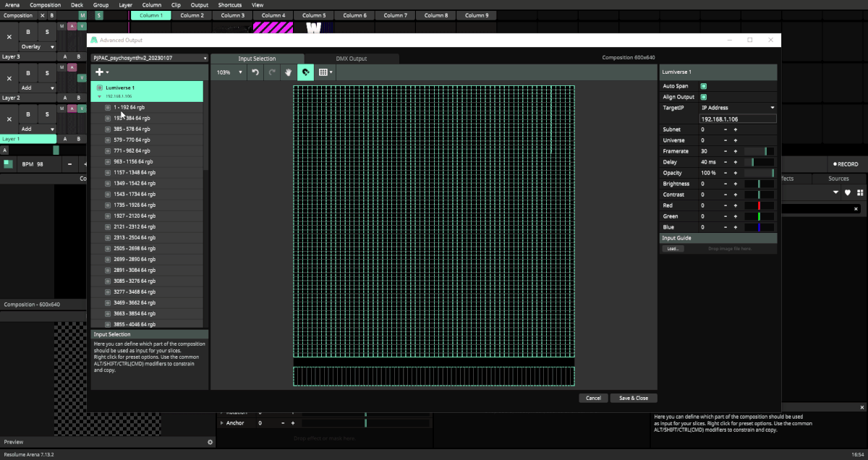The height and width of the screenshot is (460, 868).
Task: Click the Undo arrow in toolbar
Action: [x=255, y=72]
